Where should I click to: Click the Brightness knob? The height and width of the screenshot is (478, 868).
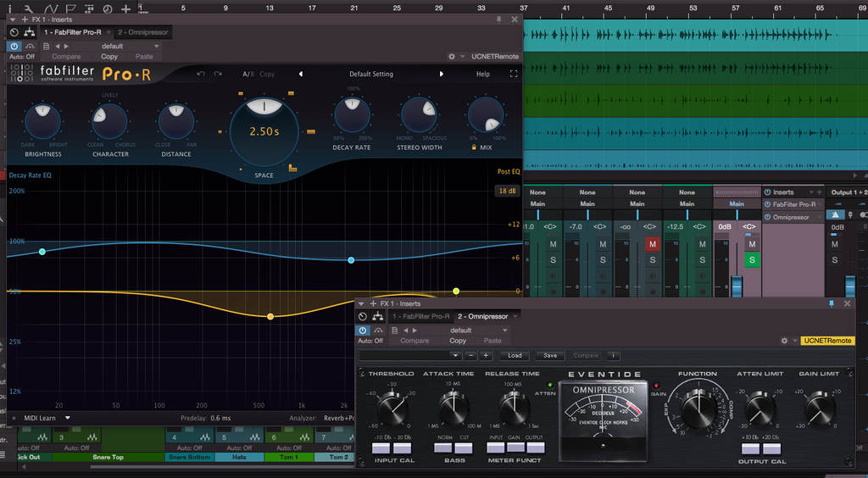coord(42,121)
